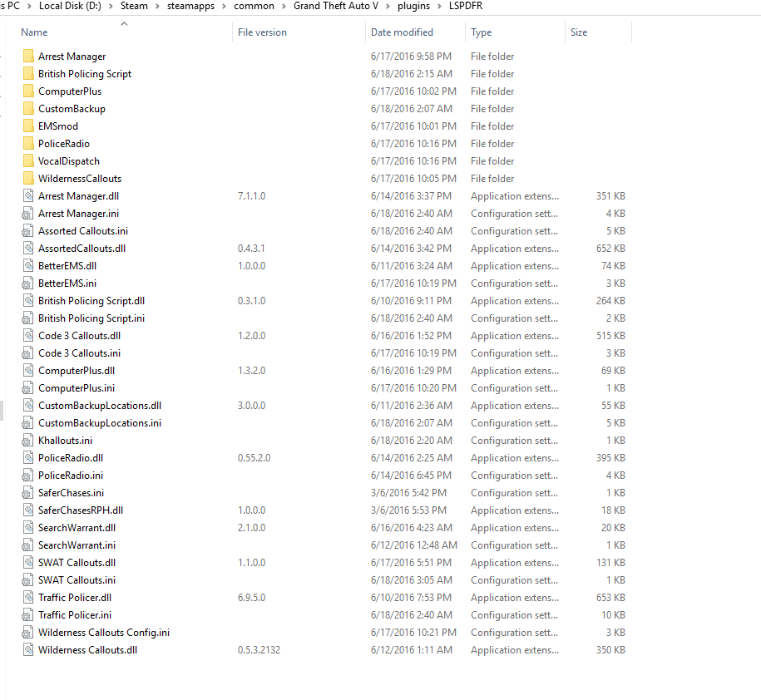Image resolution: width=761 pixels, height=700 pixels.
Task: Click the ComputerPlus.dll file icon
Action: [x=28, y=371]
